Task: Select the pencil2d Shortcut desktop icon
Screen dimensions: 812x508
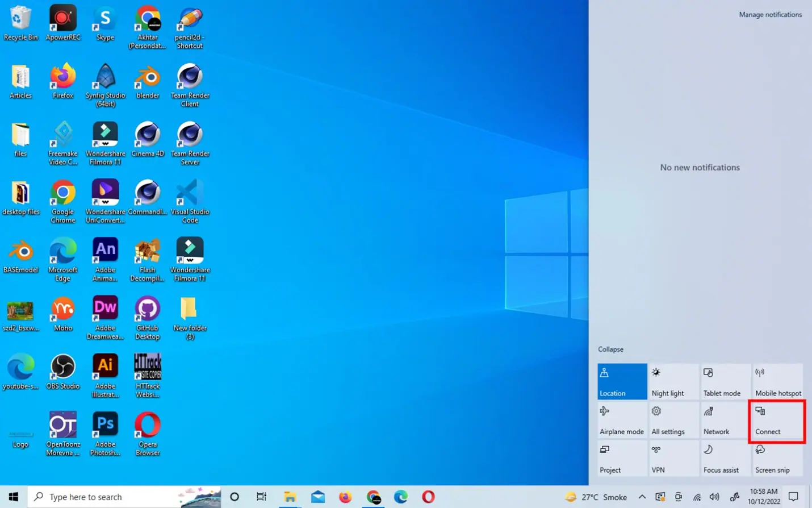Action: tap(190, 27)
